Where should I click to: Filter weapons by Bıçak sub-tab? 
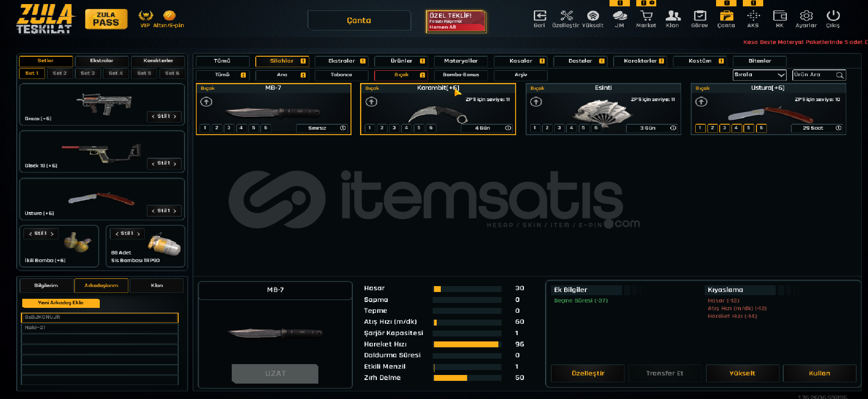click(x=401, y=75)
